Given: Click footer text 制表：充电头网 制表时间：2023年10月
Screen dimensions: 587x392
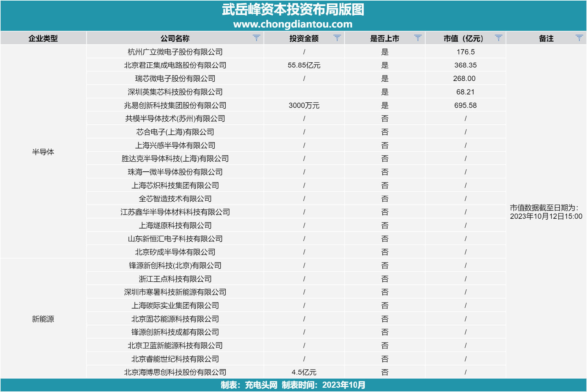Looking at the screenshot, I should pos(293,385).
